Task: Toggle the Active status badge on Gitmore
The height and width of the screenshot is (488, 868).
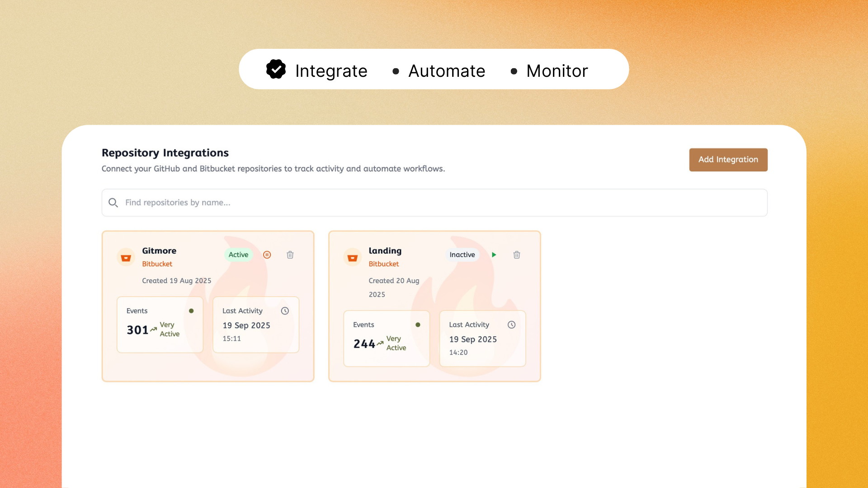Action: coord(238,254)
